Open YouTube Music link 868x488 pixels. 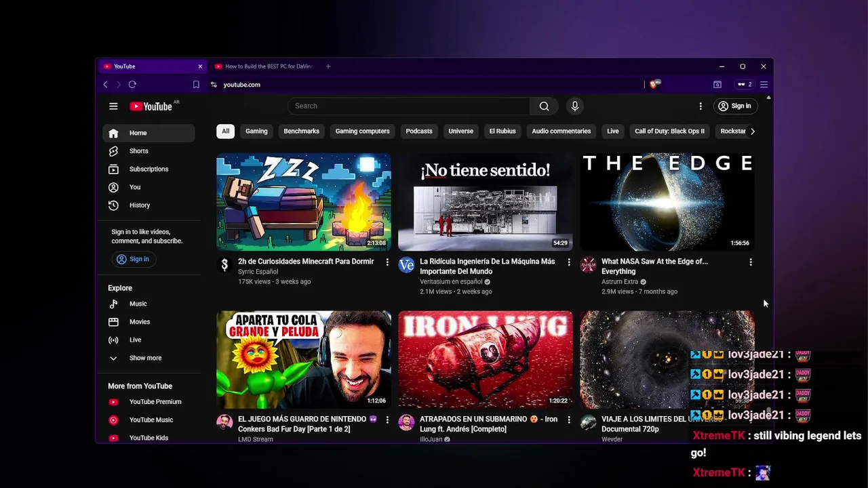click(x=149, y=420)
